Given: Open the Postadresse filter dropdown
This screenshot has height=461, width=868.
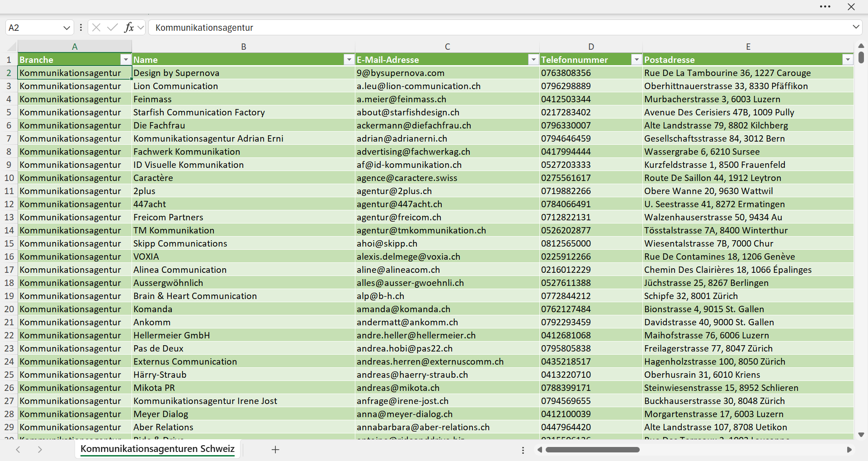Looking at the screenshot, I should click(848, 60).
